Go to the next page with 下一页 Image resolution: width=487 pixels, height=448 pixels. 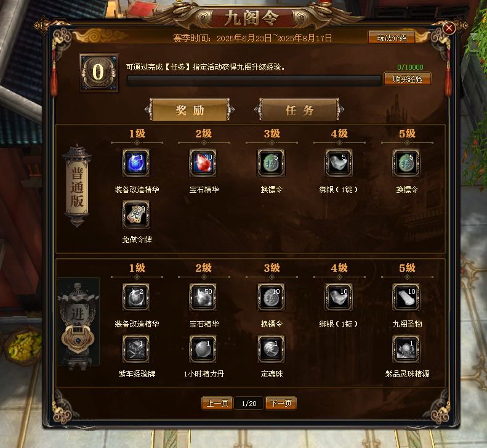(281, 403)
